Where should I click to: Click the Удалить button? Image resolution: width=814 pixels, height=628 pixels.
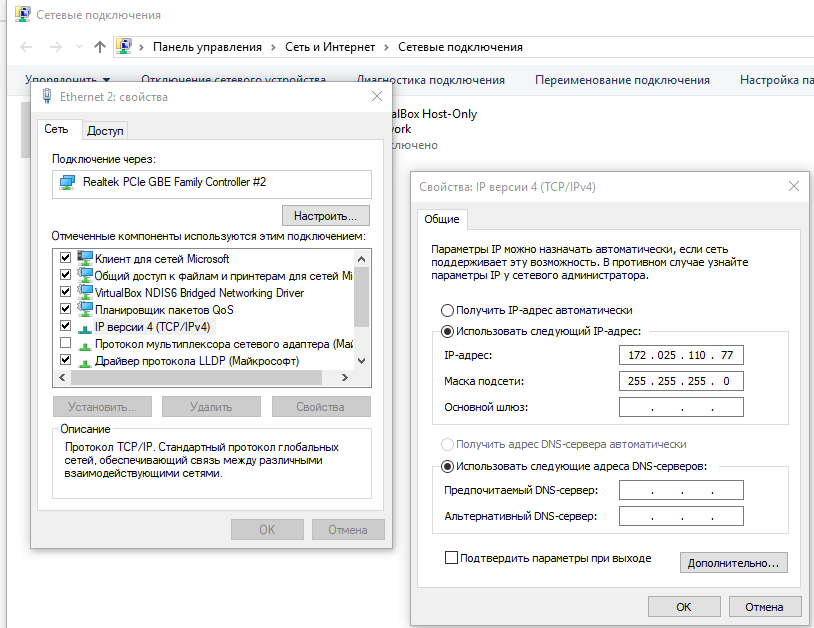point(211,407)
